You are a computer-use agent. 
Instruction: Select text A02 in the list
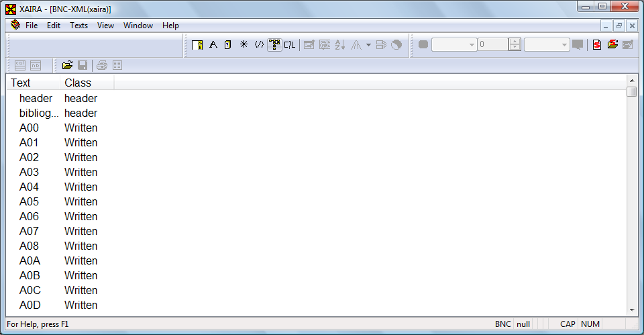29,157
